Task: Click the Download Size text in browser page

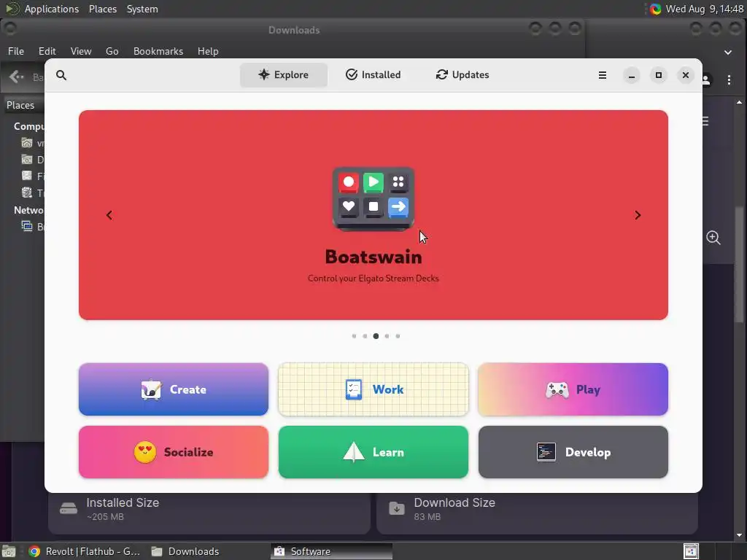Action: pos(454,503)
